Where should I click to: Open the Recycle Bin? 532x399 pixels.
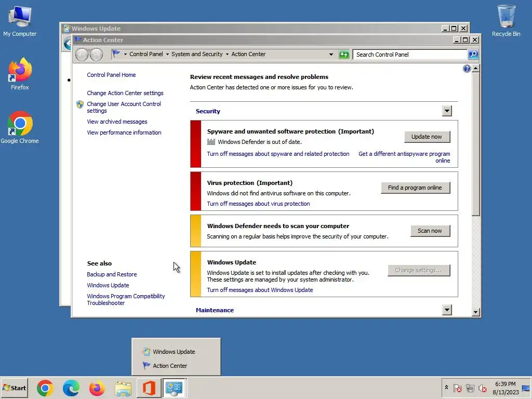(x=506, y=20)
